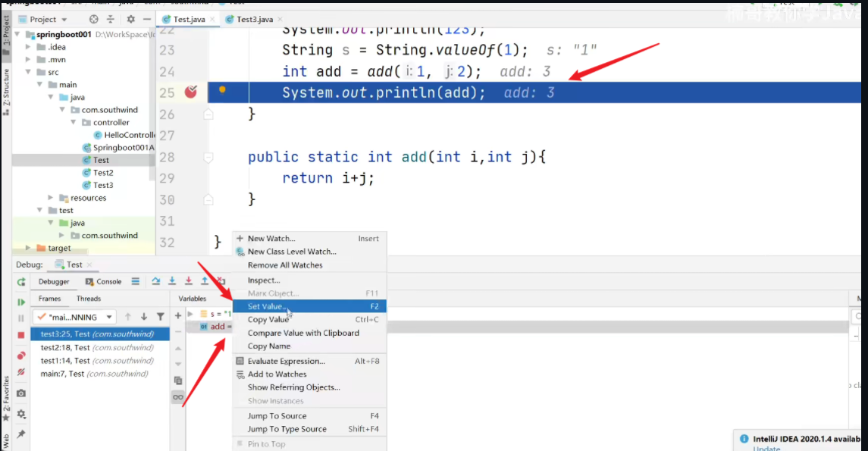
Task: Click Collapse All icon in Project header
Action: click(111, 20)
